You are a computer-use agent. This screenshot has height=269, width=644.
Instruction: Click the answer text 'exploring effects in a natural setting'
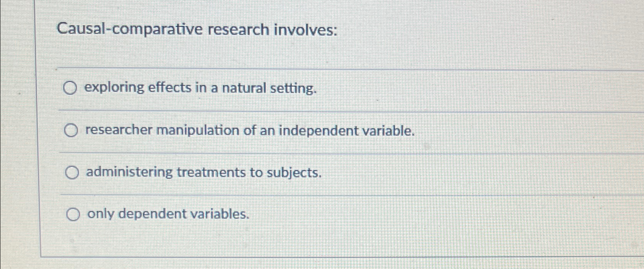(x=200, y=88)
